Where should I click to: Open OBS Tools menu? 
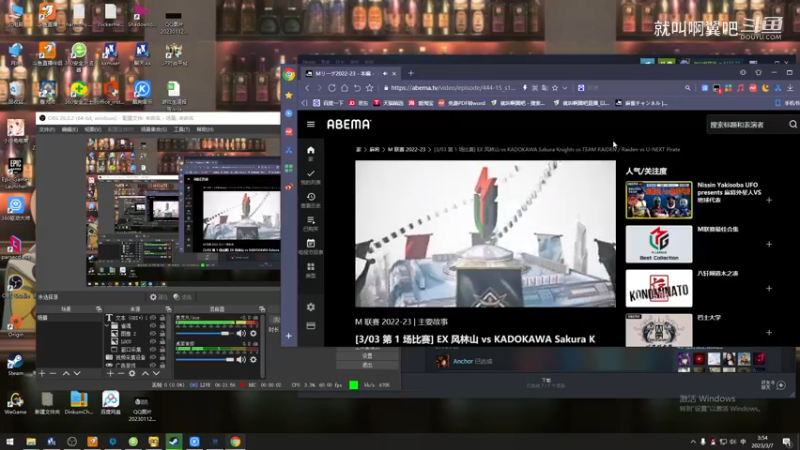182,130
